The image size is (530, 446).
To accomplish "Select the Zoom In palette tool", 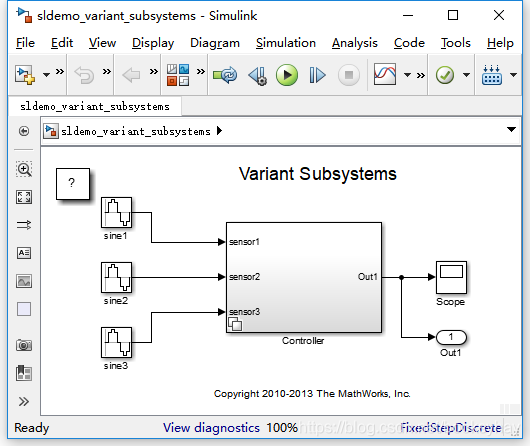I will coord(24,169).
